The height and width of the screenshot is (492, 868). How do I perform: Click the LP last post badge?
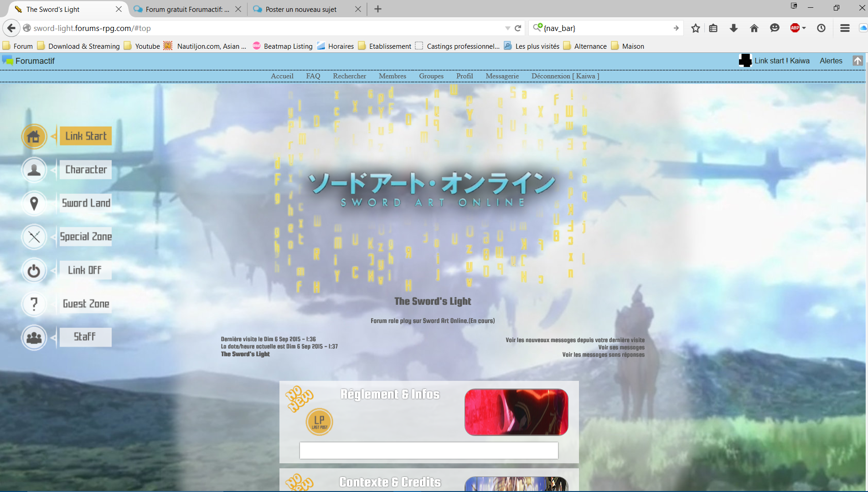(319, 422)
